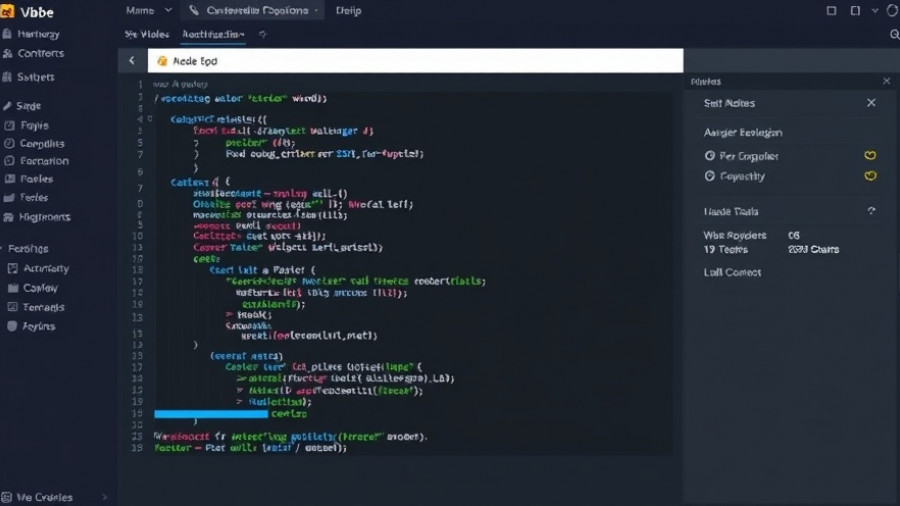Click the Piteles panel title
This screenshot has height=506, width=900.
click(x=705, y=81)
